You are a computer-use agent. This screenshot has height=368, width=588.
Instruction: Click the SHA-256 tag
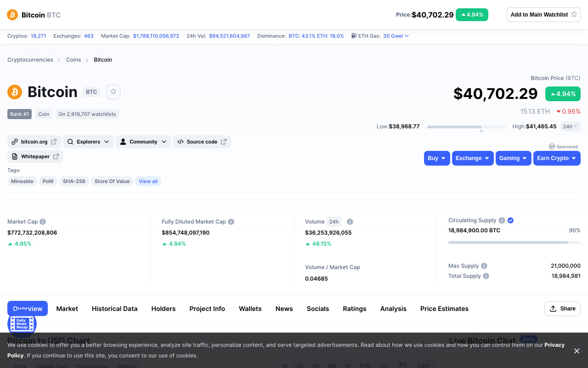pyautogui.click(x=74, y=181)
